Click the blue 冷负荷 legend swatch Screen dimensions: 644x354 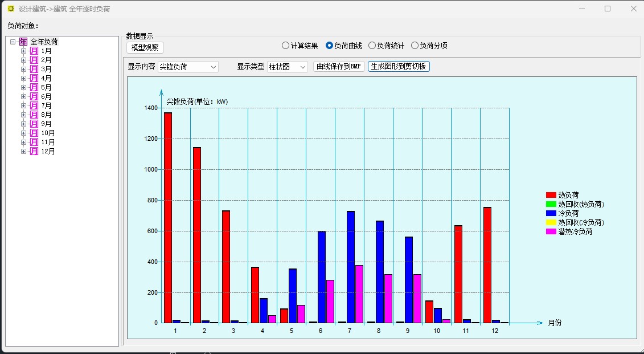coord(551,213)
